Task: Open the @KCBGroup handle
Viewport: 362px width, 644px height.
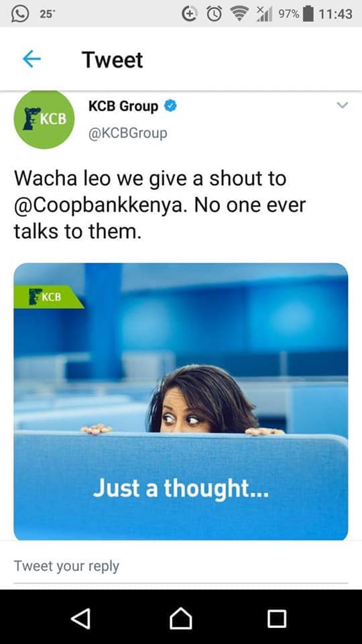Action: click(x=127, y=133)
